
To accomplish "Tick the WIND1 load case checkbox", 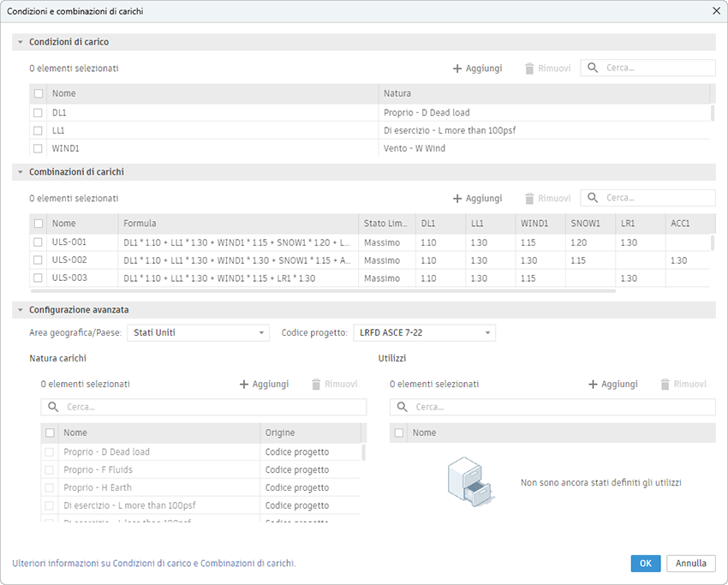I will tap(38, 148).
